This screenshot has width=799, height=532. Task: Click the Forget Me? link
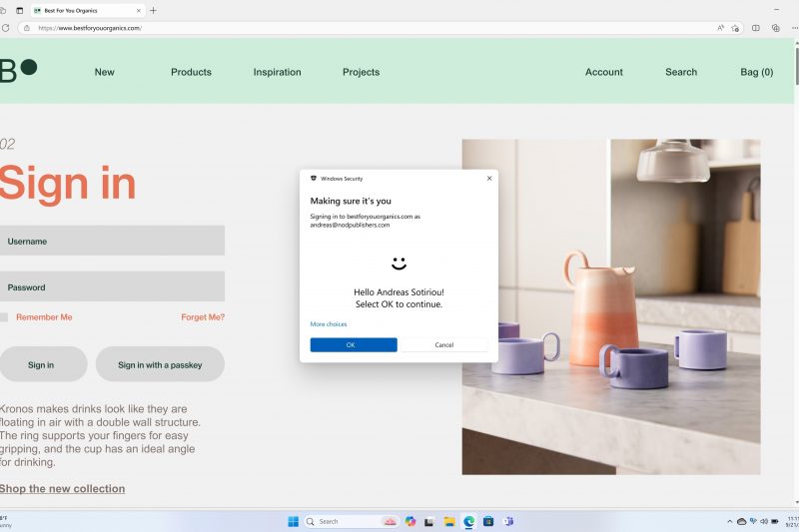pyautogui.click(x=203, y=317)
